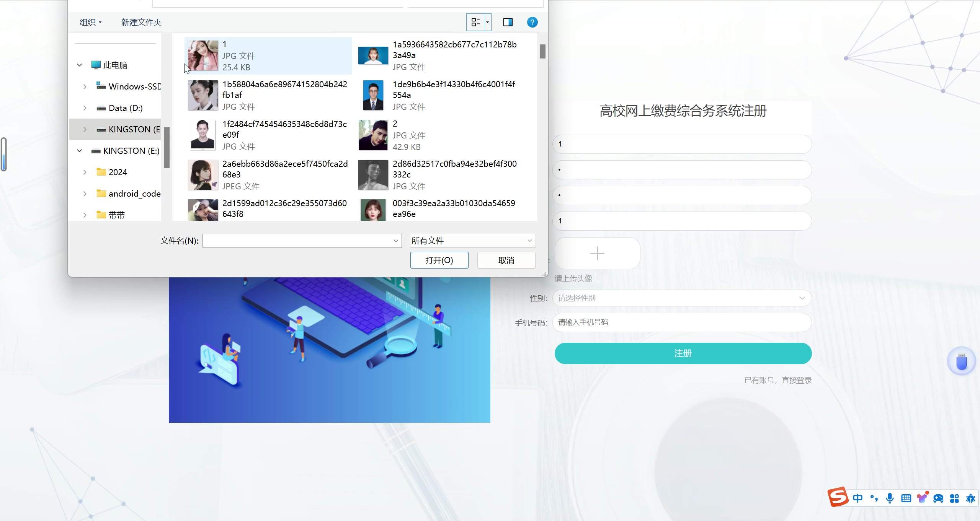Open 已有账号，直接登录 link
The image size is (980, 521).
coord(778,380)
